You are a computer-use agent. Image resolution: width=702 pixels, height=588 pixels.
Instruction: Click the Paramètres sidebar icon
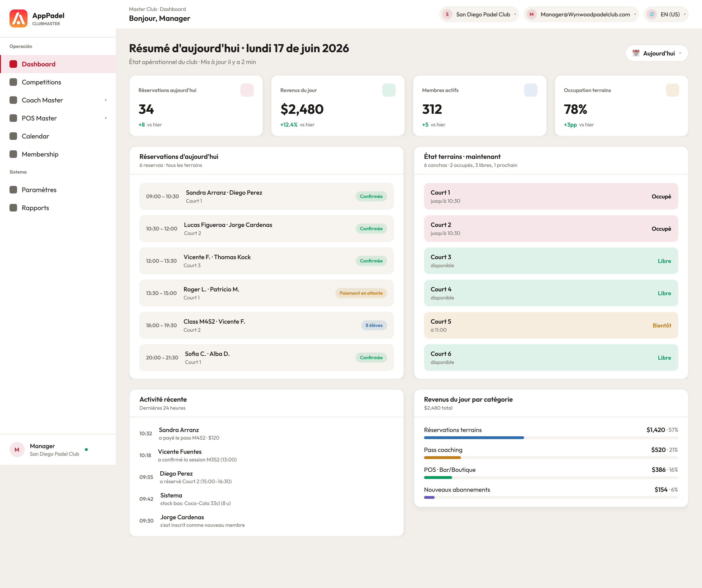point(13,190)
